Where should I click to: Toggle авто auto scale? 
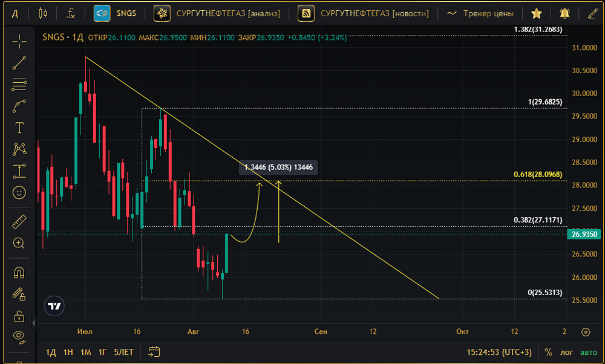[x=589, y=352]
